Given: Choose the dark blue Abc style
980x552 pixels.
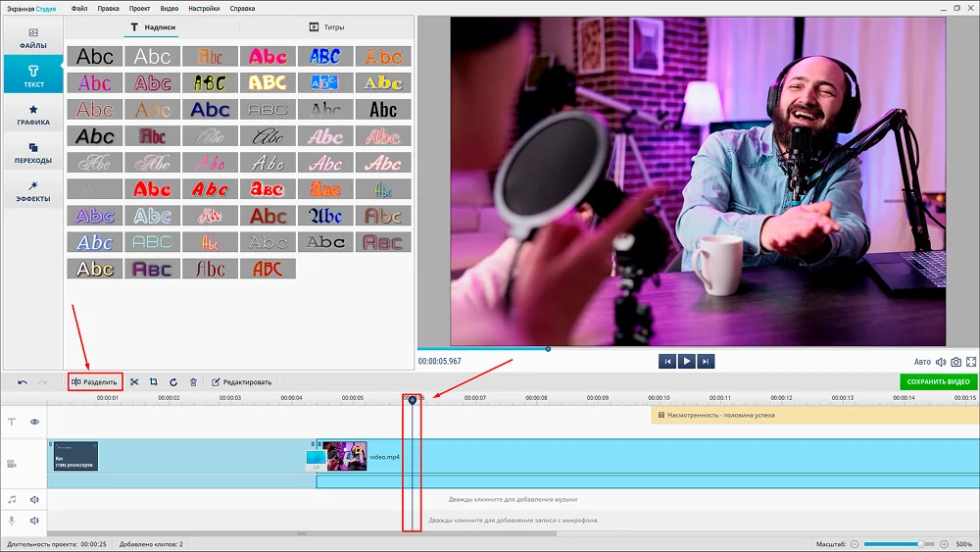Looking at the screenshot, I should pos(210,110).
